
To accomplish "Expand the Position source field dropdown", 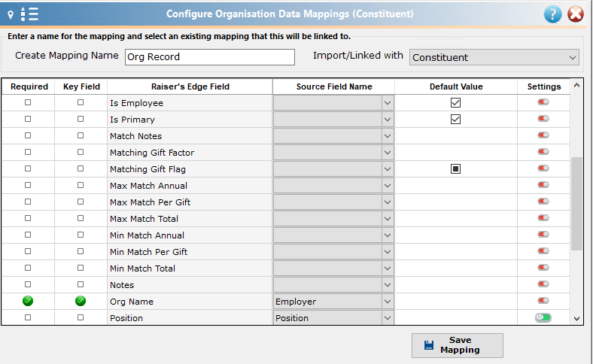I will coord(388,318).
